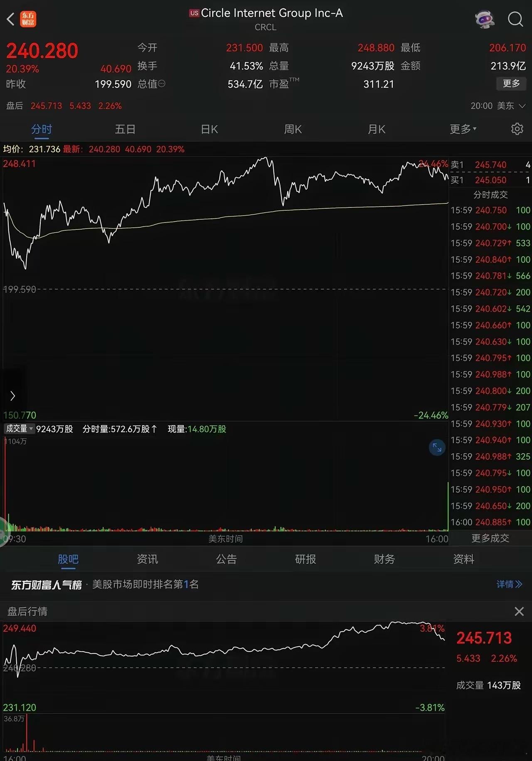The width and height of the screenshot is (532, 761).
Task: Open the 财务 tab
Action: [x=384, y=559]
